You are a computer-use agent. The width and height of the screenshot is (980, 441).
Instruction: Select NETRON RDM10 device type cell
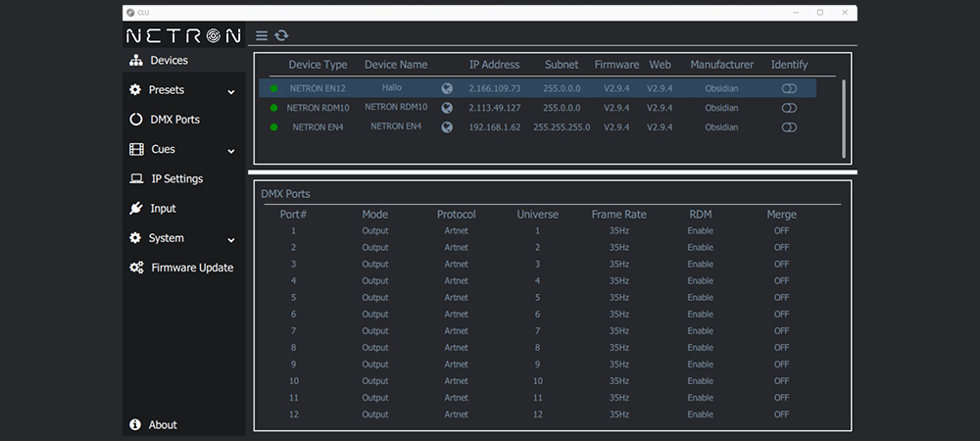point(318,108)
